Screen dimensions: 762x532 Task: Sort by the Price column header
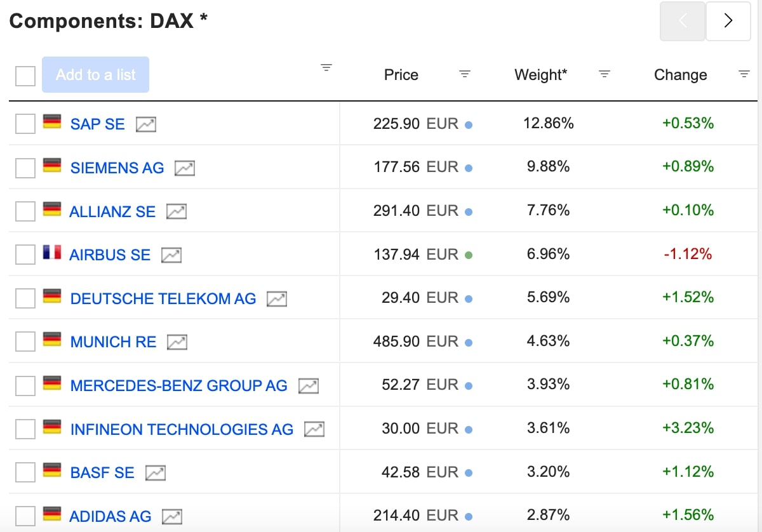tap(401, 75)
